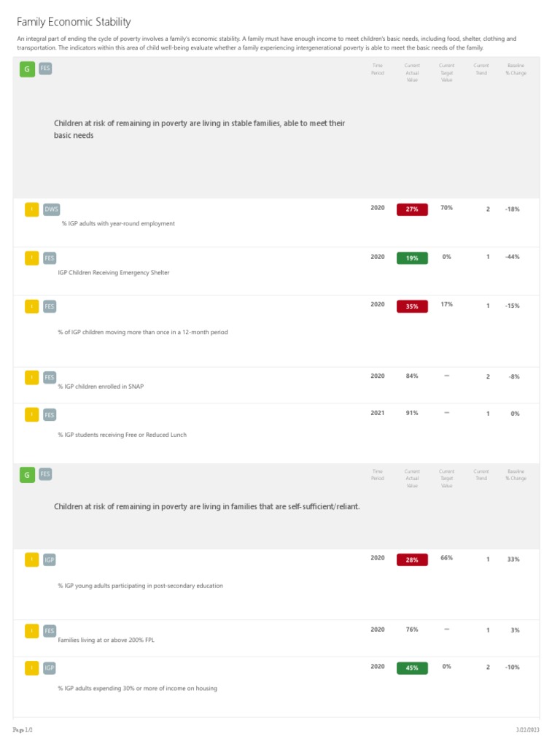560x747 pixels.
Task: Click yellow indicator icon for Free or Reduced Lunch
Action: coord(32,414)
